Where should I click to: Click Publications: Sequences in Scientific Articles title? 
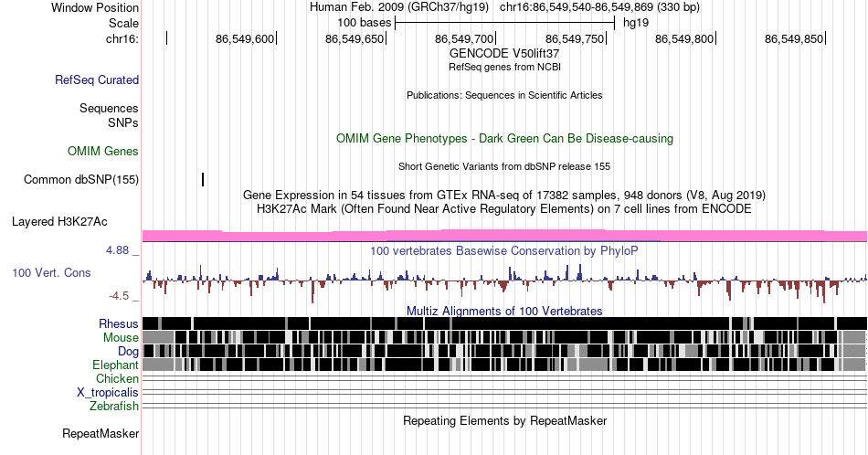point(504,95)
